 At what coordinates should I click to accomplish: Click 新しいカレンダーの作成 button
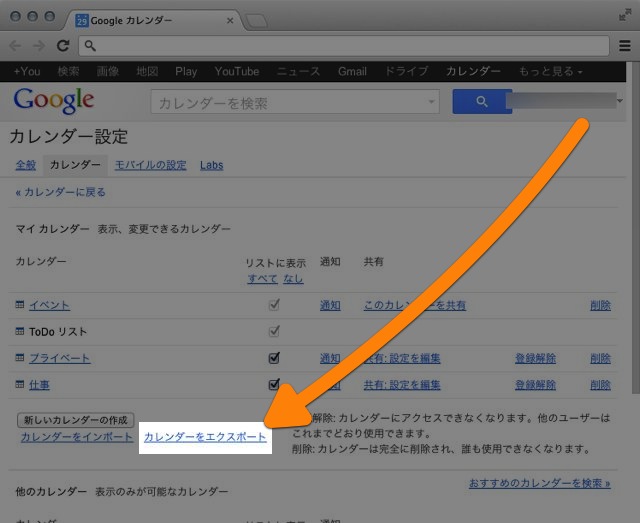(x=76, y=420)
